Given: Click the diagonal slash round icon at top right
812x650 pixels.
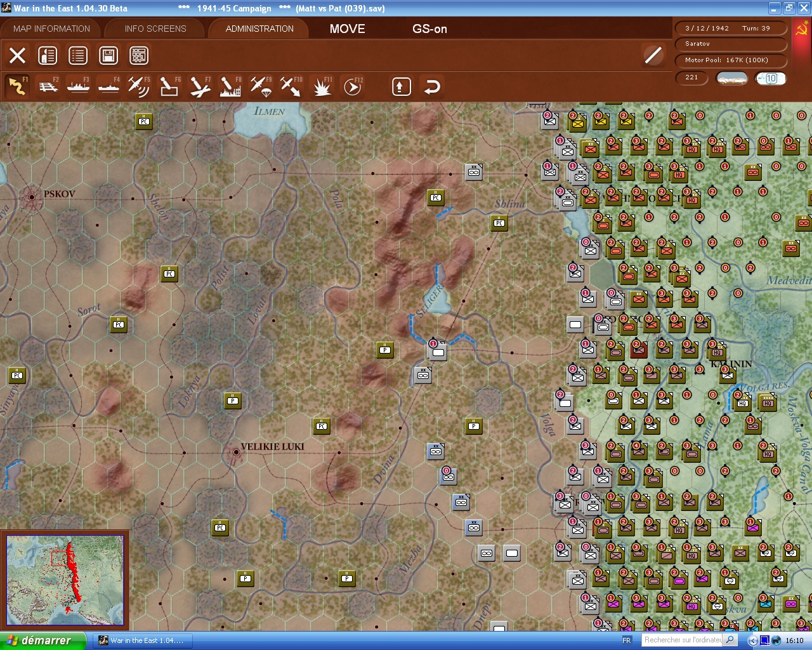Looking at the screenshot, I should pos(653,55).
